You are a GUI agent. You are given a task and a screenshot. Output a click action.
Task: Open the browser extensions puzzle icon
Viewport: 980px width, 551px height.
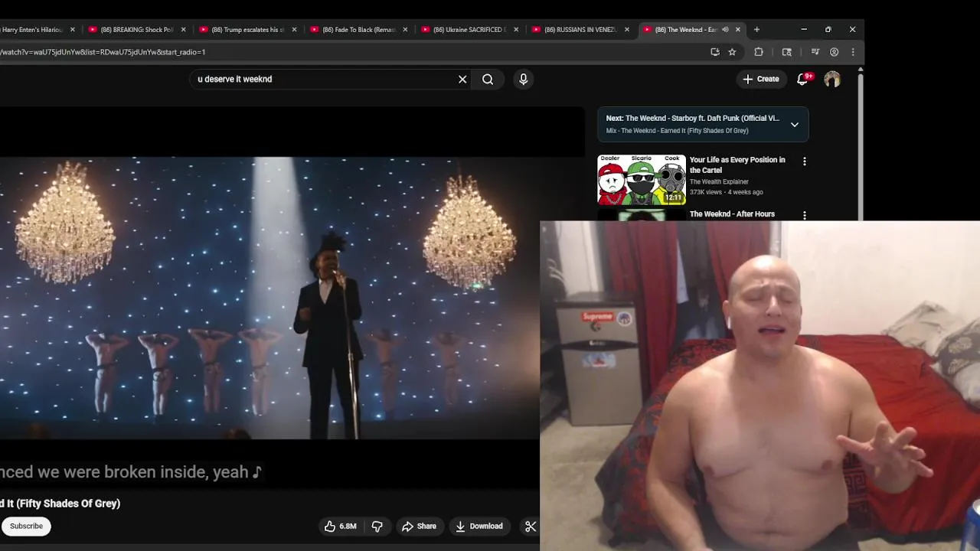(759, 52)
